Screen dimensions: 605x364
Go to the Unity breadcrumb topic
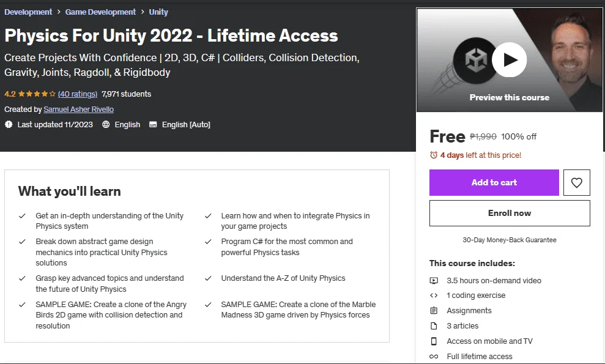pos(158,12)
